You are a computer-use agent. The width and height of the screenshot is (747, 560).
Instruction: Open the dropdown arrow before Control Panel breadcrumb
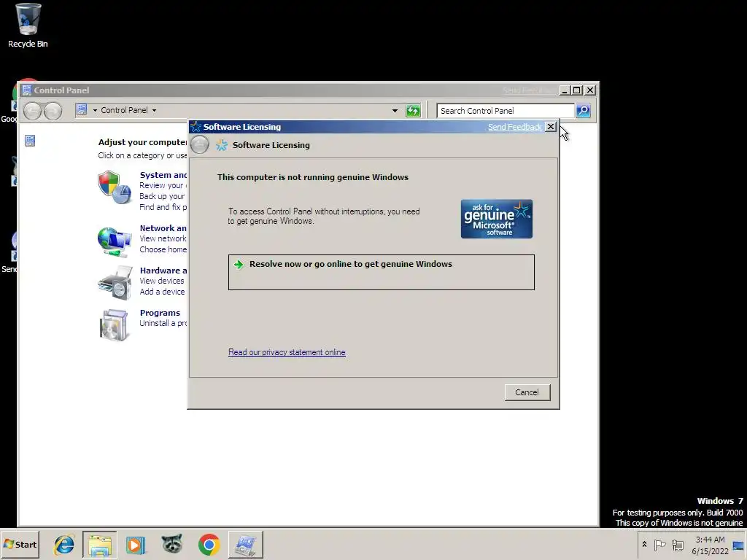(x=95, y=111)
